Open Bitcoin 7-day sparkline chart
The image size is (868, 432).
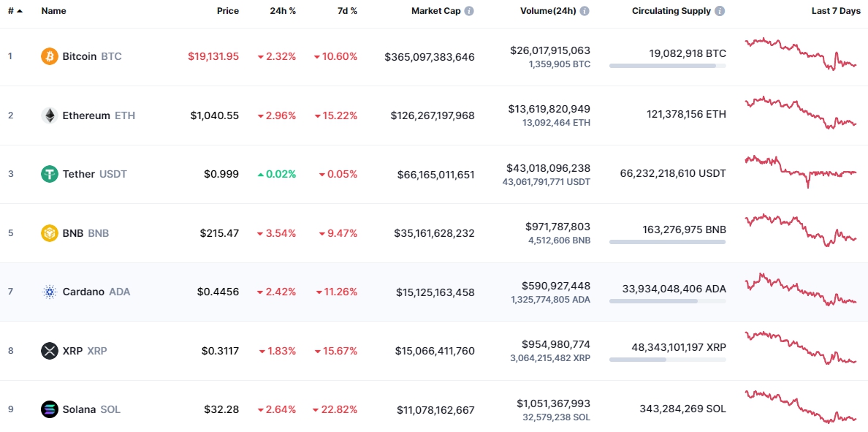pyautogui.click(x=801, y=53)
